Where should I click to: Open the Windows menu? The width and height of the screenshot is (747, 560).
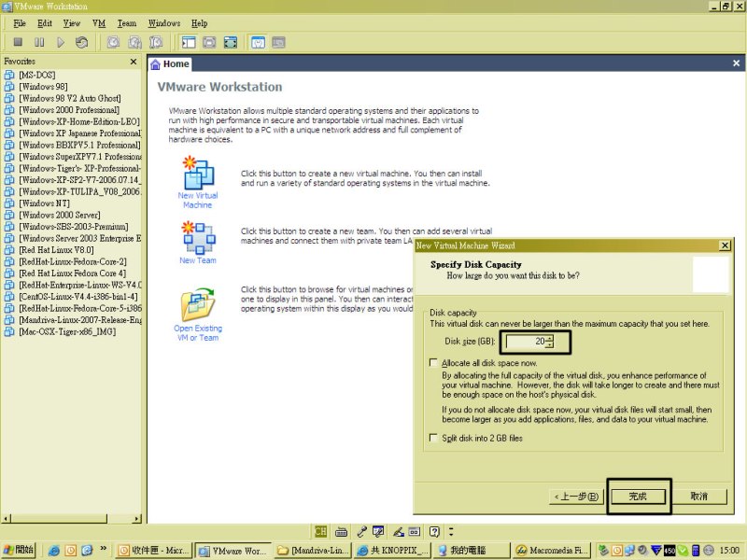coord(164,23)
